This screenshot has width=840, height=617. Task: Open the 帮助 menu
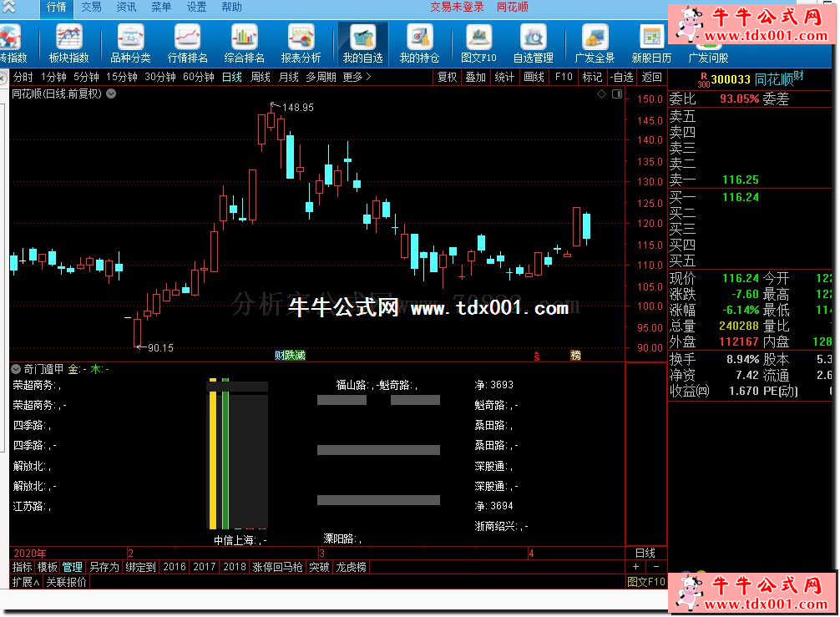(x=231, y=7)
